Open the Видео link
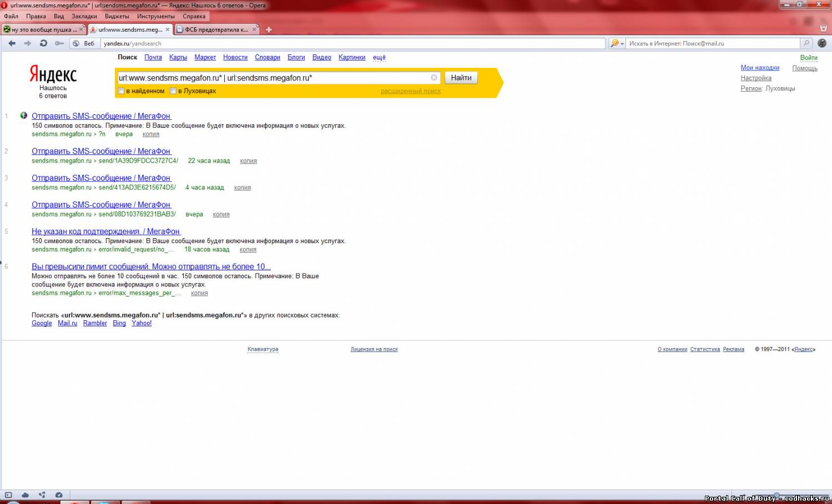The height and width of the screenshot is (504, 832). [x=322, y=57]
